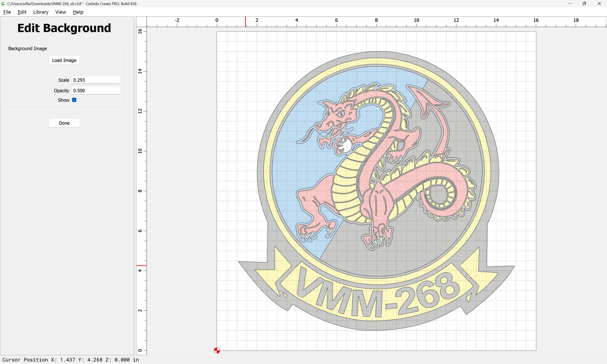
Task: Toggle the Show background checkbox
Action: [74, 100]
